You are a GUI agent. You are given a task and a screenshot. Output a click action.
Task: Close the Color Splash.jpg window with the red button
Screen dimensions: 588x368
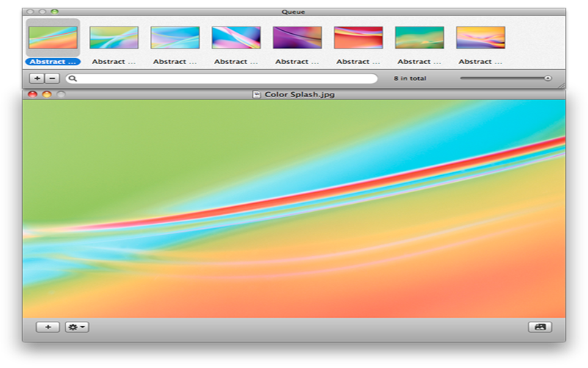(32, 94)
